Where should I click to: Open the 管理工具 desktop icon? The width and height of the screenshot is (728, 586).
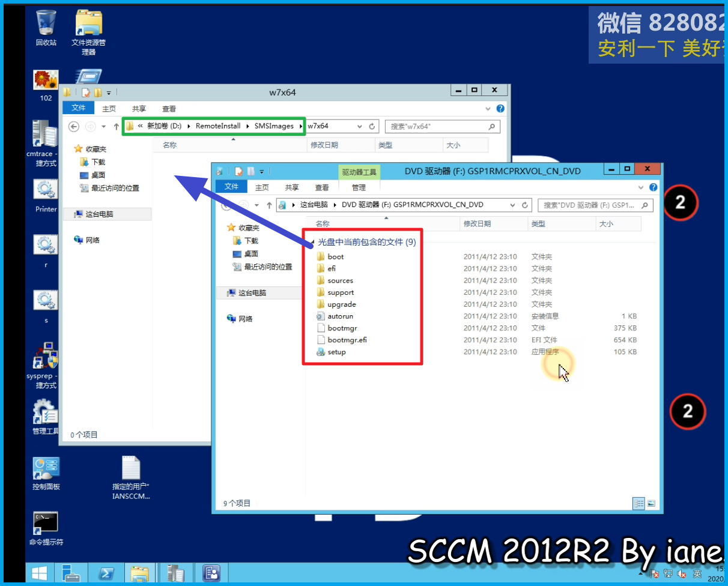tap(46, 417)
